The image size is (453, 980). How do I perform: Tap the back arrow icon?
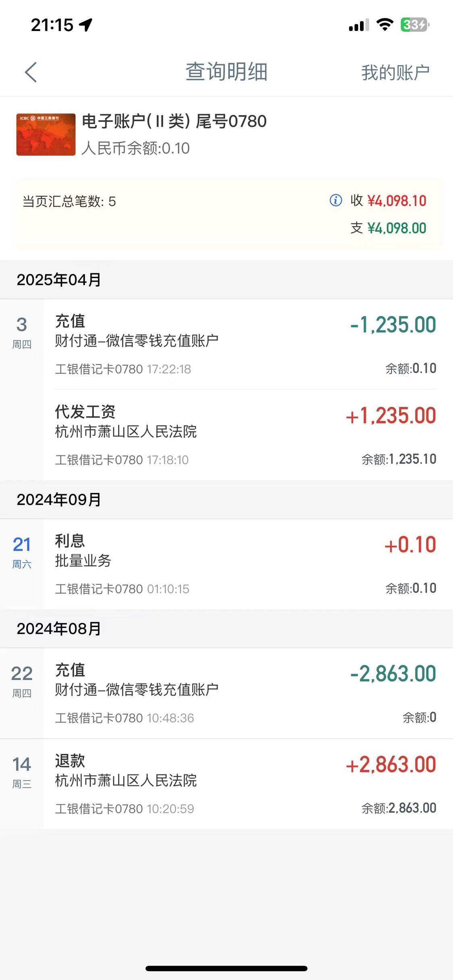31,72
